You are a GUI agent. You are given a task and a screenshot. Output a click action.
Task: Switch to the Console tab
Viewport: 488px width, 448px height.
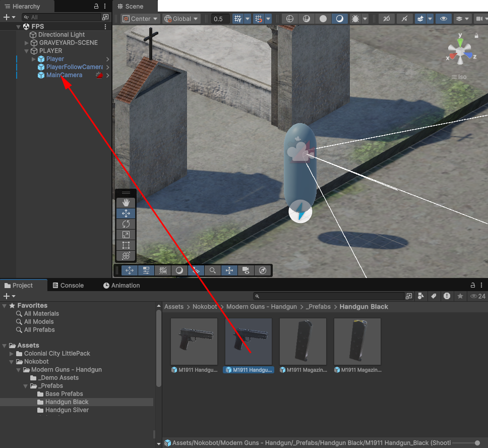coord(68,286)
